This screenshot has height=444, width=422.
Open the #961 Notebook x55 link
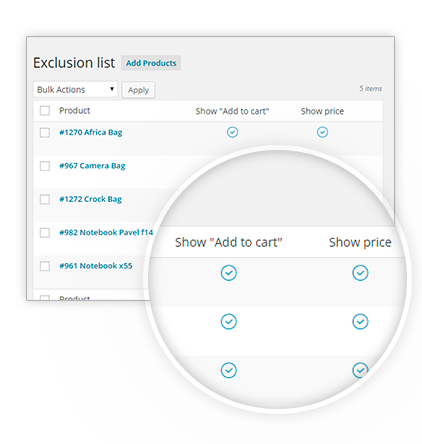click(96, 266)
